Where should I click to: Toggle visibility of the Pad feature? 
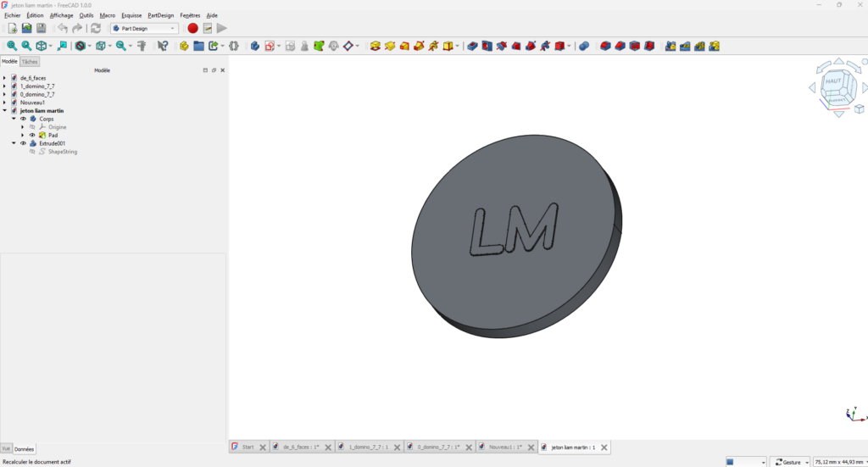click(32, 135)
